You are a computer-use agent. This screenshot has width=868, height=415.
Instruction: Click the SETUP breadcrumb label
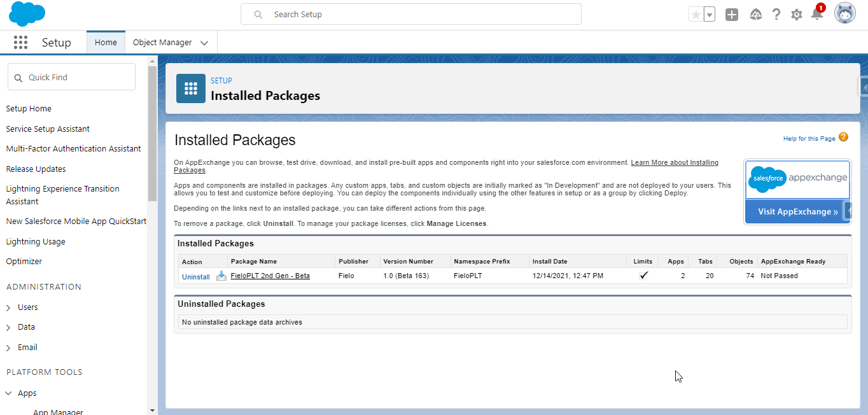click(221, 81)
